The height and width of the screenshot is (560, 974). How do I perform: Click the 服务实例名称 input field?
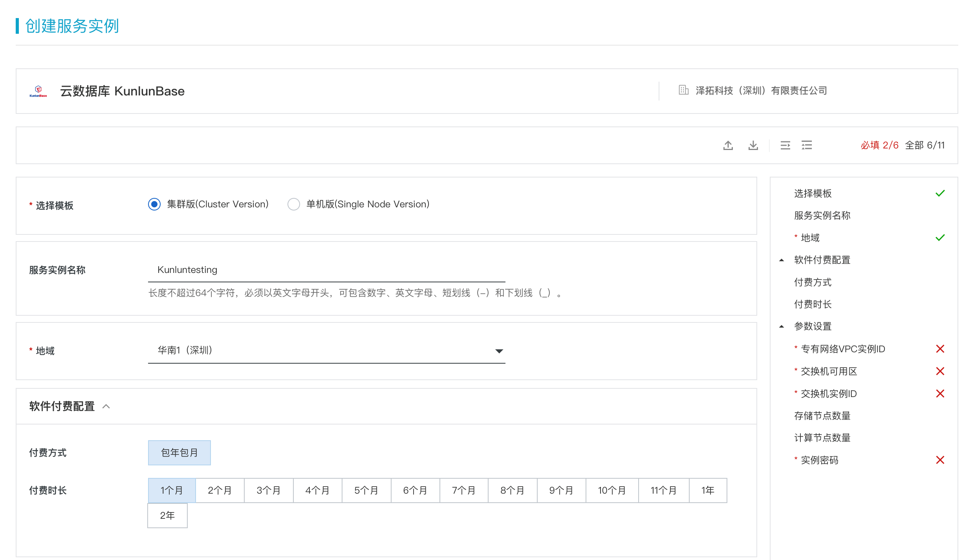click(x=326, y=270)
